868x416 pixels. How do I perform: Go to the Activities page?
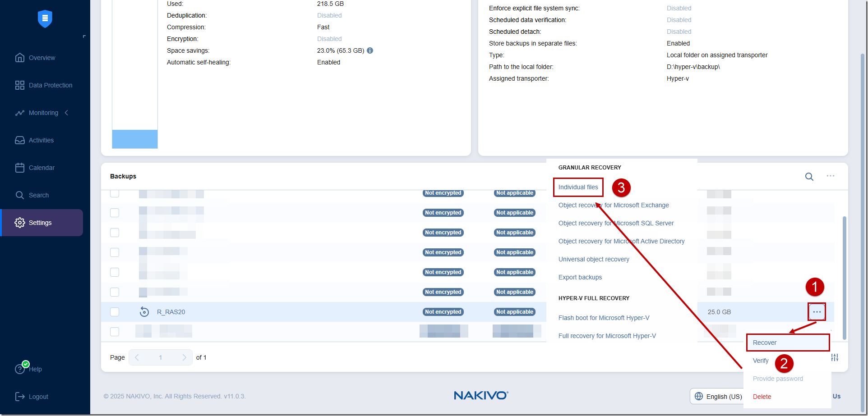(x=41, y=140)
